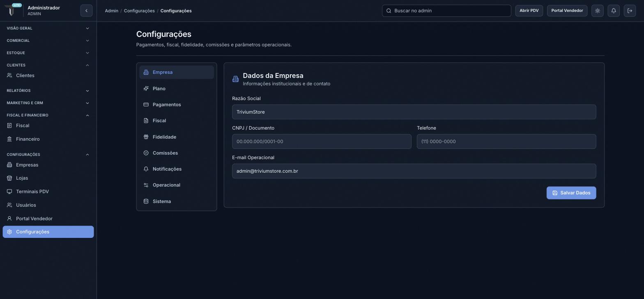Select the Operacional settings tab

pos(177,185)
